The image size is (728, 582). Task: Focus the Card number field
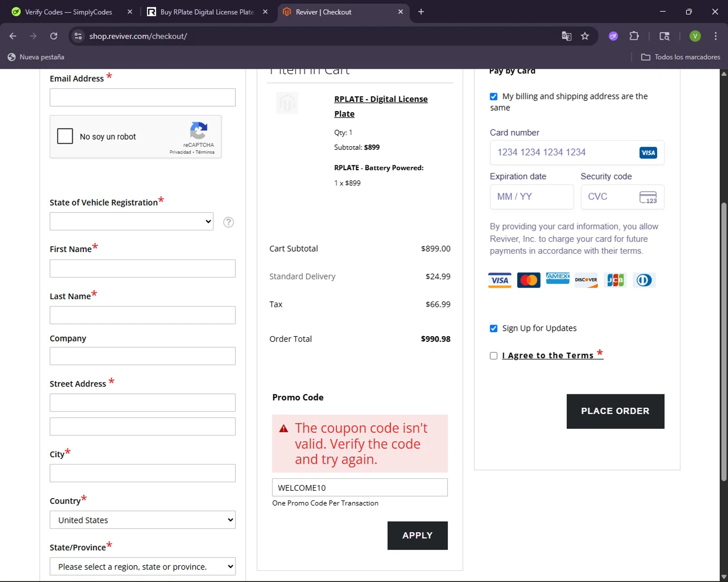[x=577, y=153]
